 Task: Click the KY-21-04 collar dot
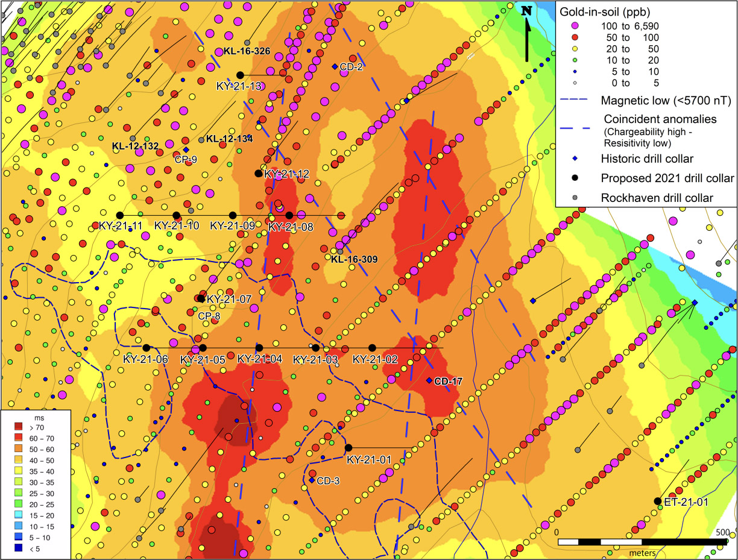[x=259, y=347]
